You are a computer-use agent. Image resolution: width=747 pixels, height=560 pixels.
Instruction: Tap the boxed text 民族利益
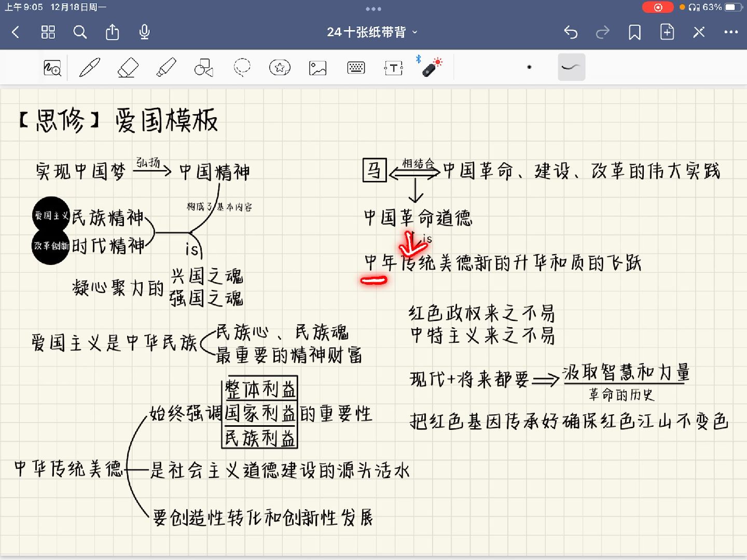click(260, 438)
